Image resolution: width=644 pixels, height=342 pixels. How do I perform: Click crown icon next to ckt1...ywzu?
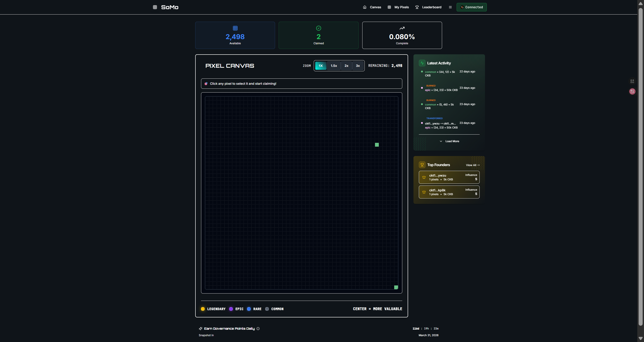(424, 177)
